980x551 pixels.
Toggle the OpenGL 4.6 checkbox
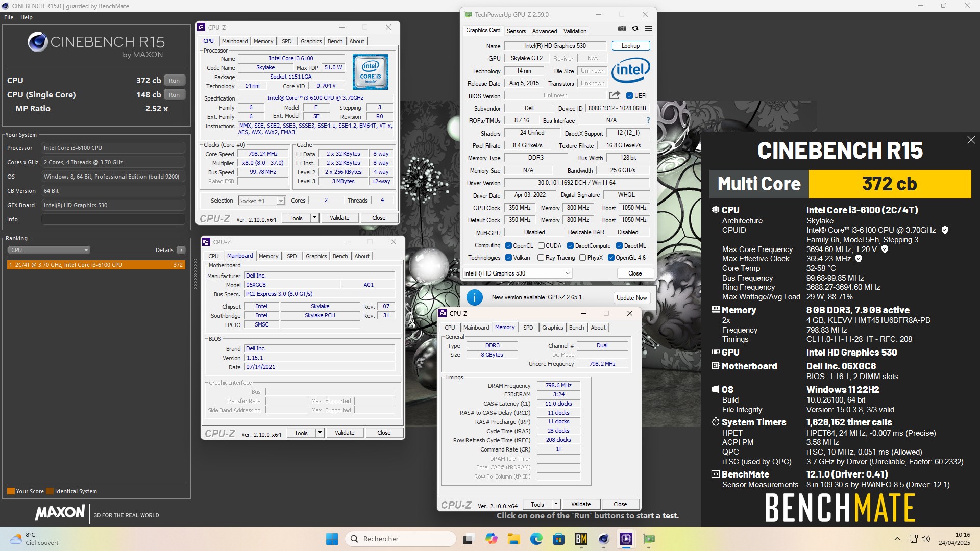click(x=611, y=258)
